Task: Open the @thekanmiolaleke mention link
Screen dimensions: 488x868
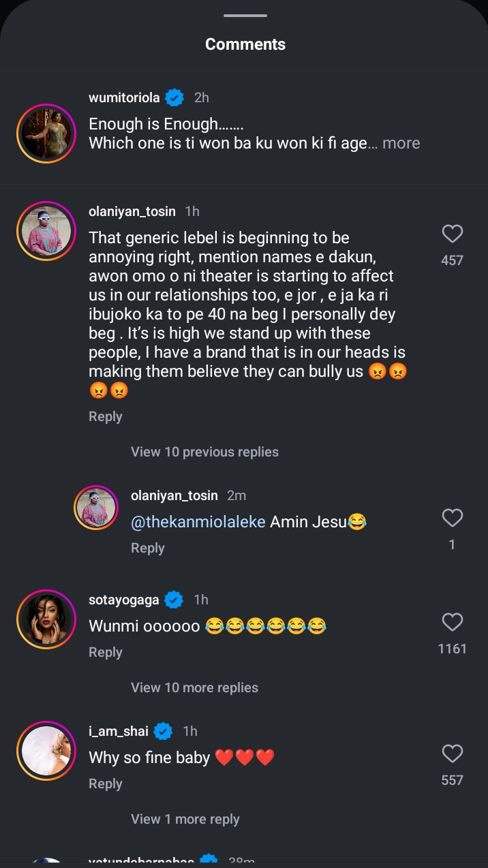Action: point(198,522)
